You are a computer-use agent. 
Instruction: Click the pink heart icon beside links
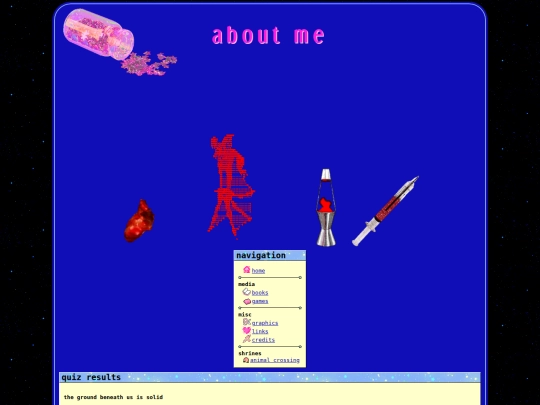[x=247, y=331]
